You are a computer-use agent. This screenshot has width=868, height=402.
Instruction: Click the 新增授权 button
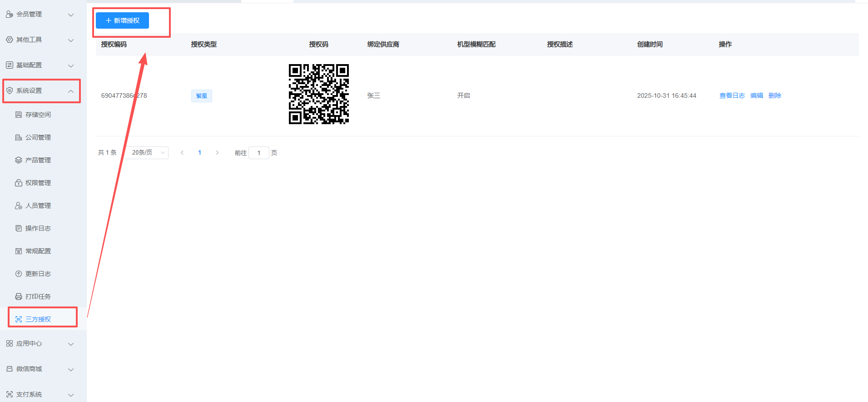coord(122,20)
